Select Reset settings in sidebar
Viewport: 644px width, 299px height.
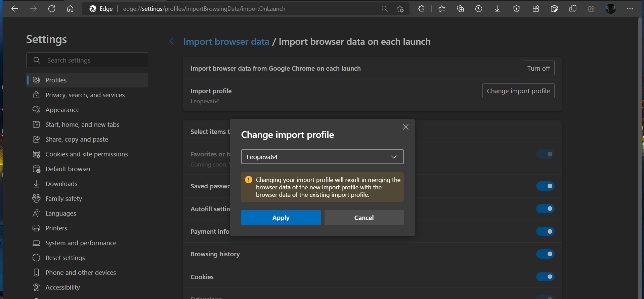click(x=87, y=258)
